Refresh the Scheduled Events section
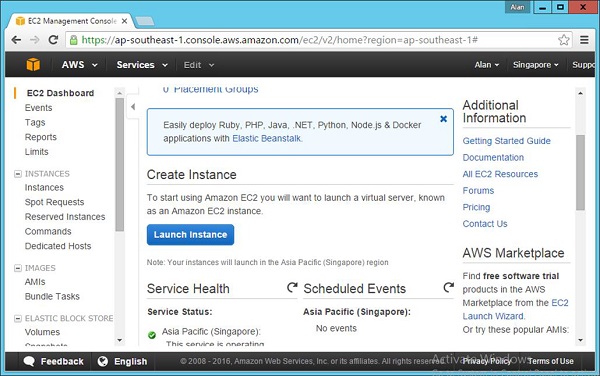Image resolution: width=600 pixels, height=376 pixels. 448,287
